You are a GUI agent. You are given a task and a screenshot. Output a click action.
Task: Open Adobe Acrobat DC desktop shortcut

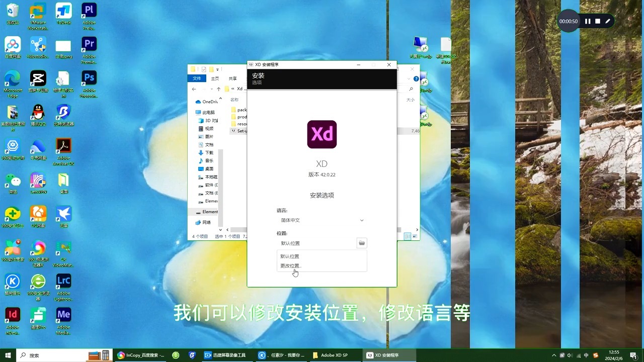63,152
